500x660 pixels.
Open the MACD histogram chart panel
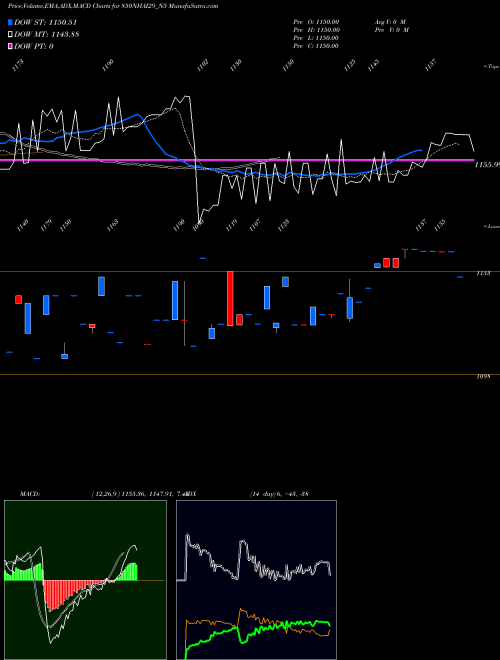[85, 580]
